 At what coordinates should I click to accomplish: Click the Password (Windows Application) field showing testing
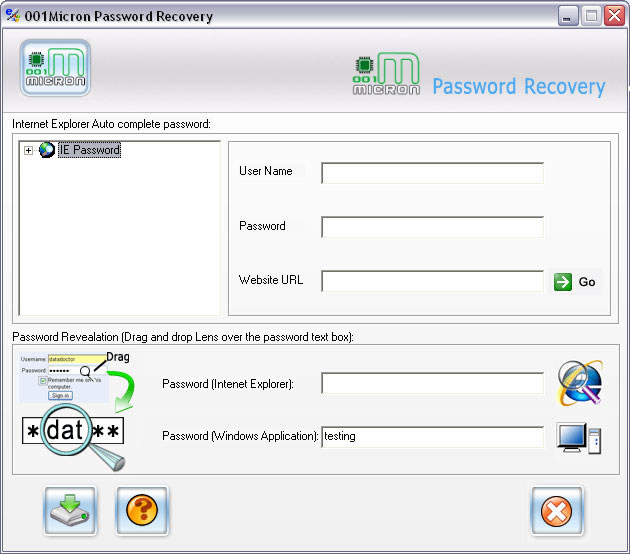pyautogui.click(x=432, y=437)
